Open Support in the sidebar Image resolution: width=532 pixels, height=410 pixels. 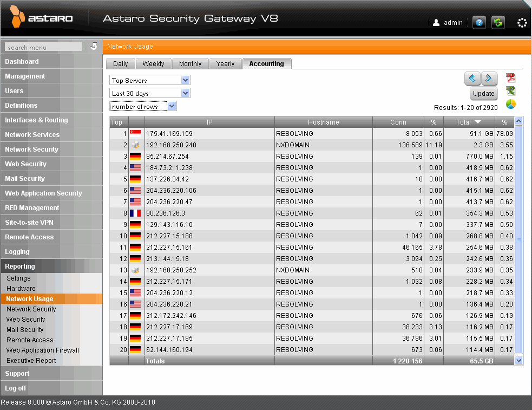point(51,373)
